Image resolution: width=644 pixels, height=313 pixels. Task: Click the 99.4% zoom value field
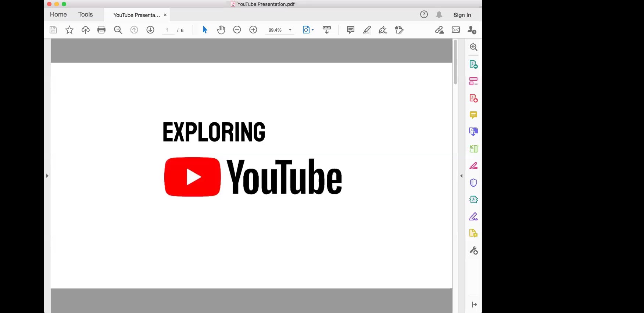[275, 30]
